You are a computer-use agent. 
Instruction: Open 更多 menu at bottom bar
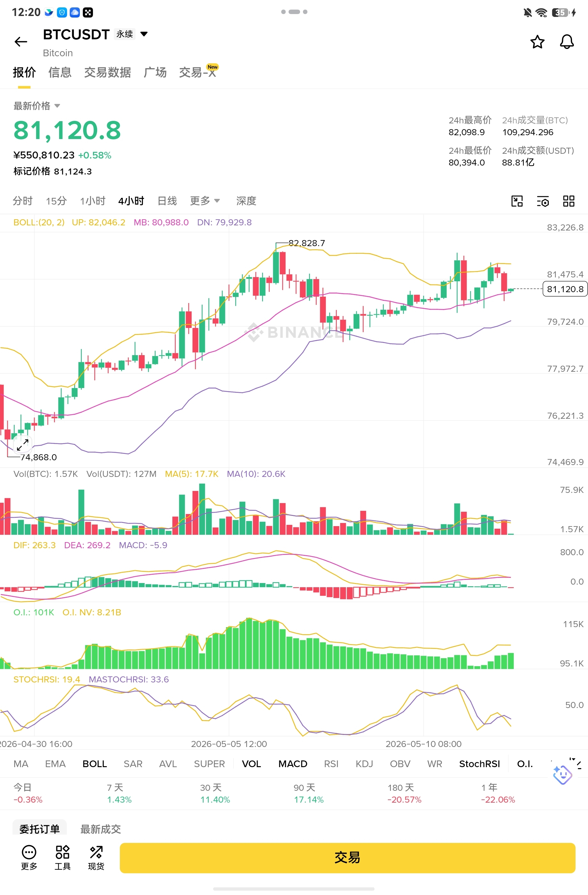tap(29, 858)
